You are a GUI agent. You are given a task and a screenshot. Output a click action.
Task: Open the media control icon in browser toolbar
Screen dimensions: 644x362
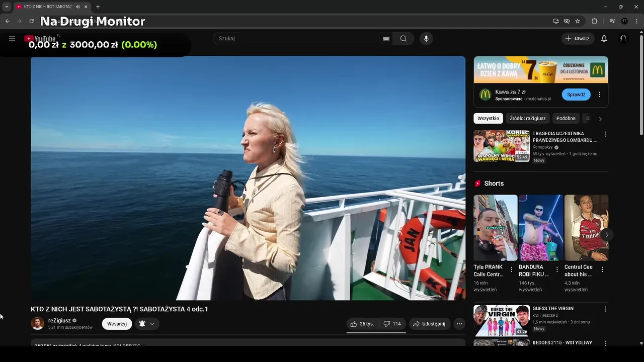(612, 21)
